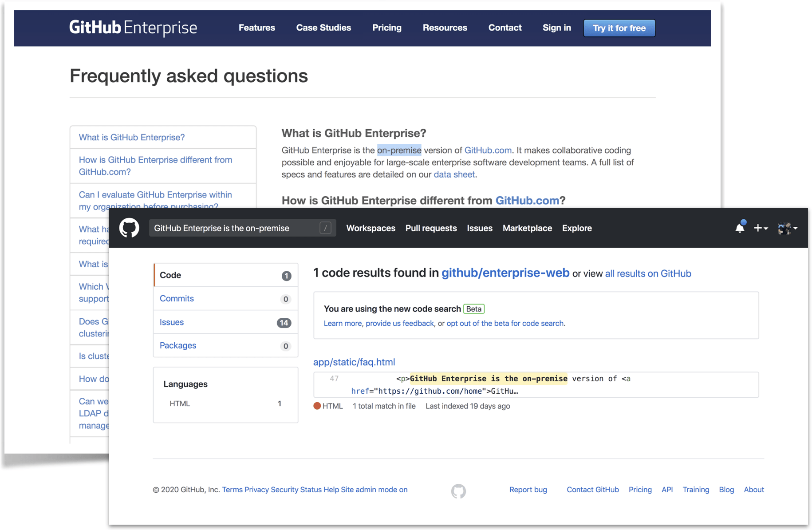Click GitHub.com link in FAQ answer paragraph
This screenshot has height=530, width=812.
488,150
